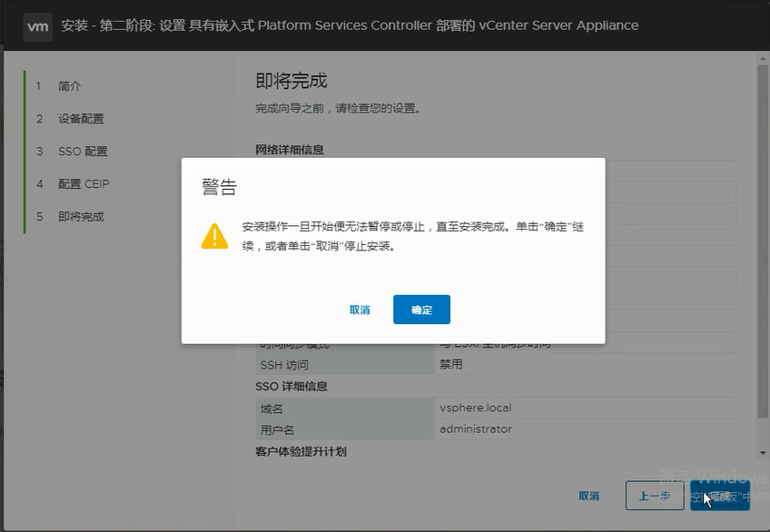Click the 完成向导之前 instruction text
Viewport: 770px width, 532px height.
coord(338,108)
